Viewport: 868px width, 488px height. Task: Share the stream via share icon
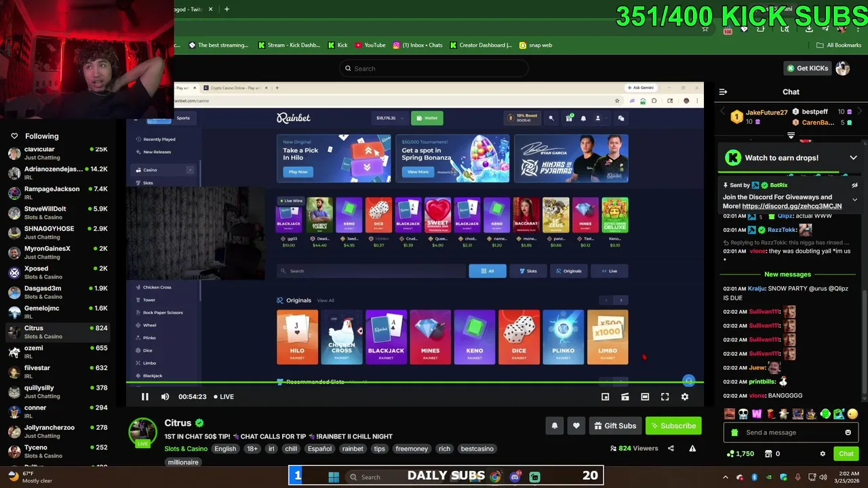click(671, 448)
